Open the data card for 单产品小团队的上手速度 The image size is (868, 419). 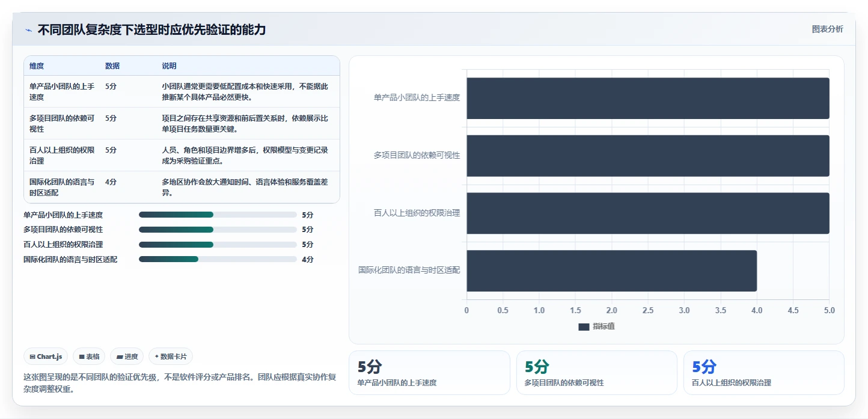coord(429,373)
